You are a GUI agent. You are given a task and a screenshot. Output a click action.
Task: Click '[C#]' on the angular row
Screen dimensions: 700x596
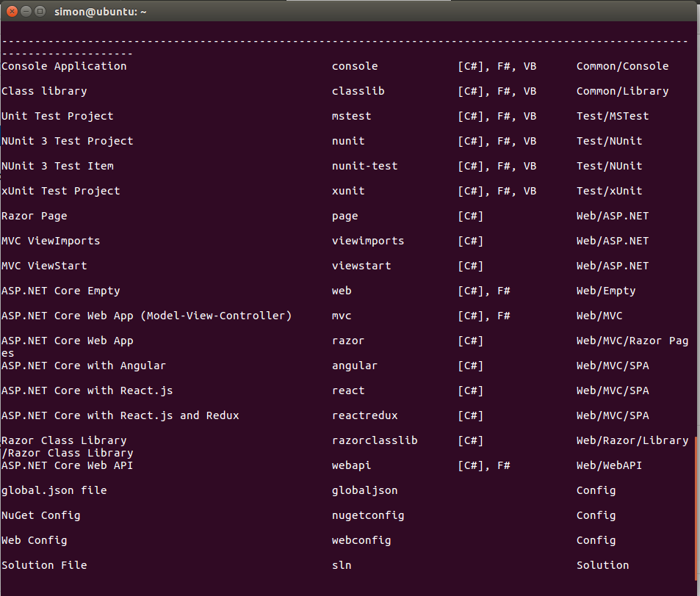click(x=471, y=366)
